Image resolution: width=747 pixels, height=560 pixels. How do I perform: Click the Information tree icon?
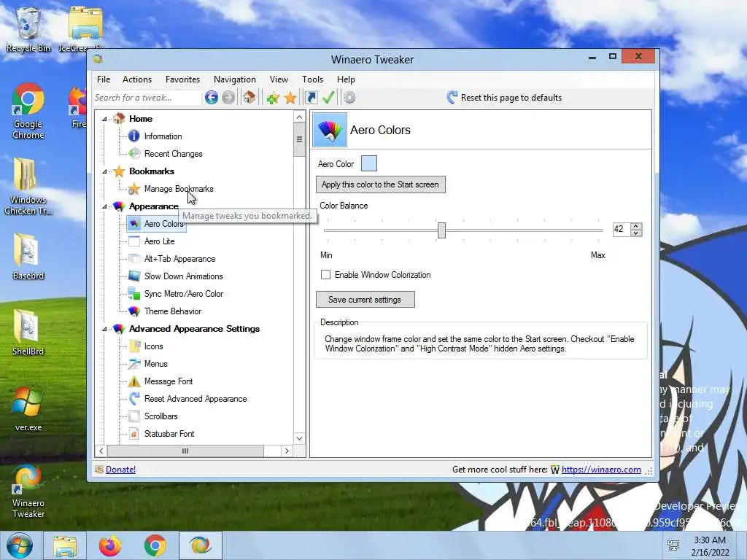(x=134, y=136)
